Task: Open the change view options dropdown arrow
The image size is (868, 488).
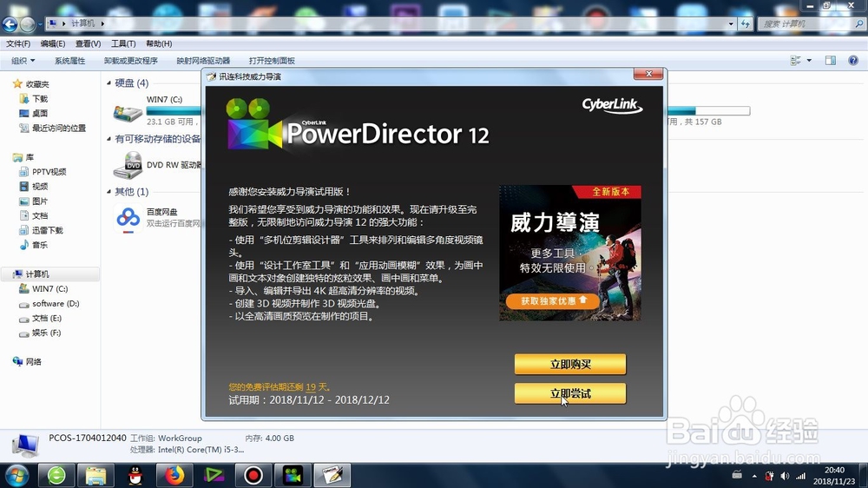Action: (809, 61)
